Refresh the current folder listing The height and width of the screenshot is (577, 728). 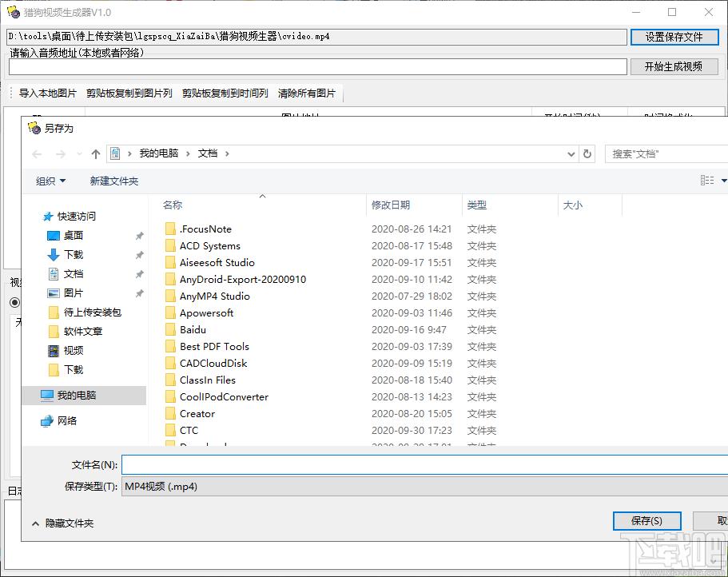(587, 153)
